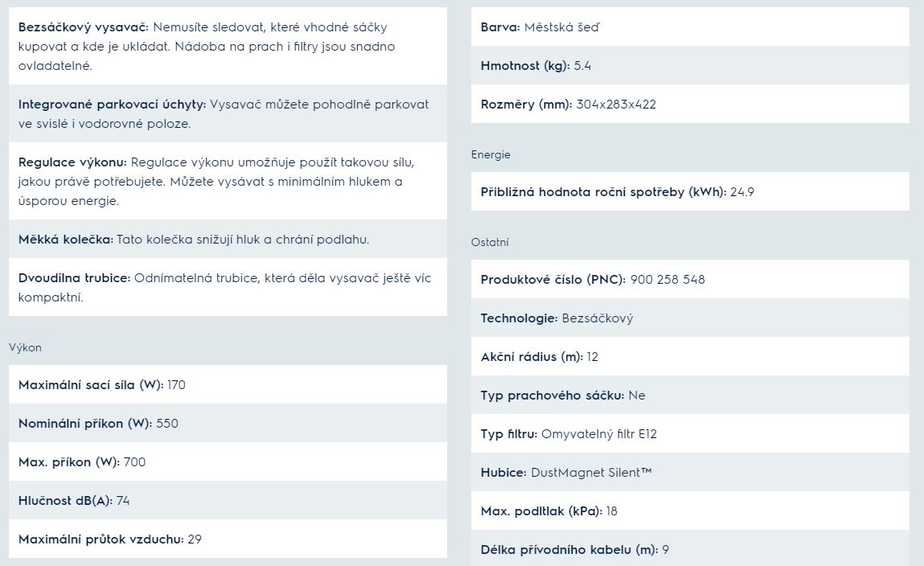The image size is (924, 566).
Task: Select the Akční rádius (m): 12 row
Action: pyautogui.click(x=690, y=356)
